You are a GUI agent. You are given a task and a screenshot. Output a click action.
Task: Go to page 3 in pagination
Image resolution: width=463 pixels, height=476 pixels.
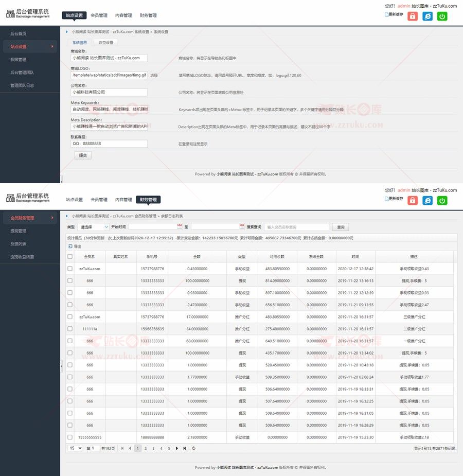(x=153, y=448)
